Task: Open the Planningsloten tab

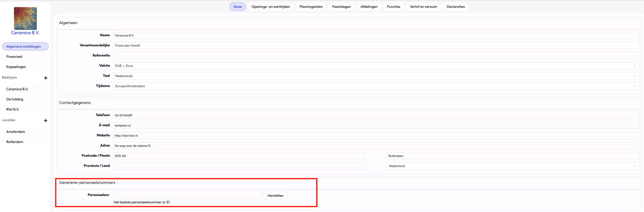Action: [x=311, y=7]
